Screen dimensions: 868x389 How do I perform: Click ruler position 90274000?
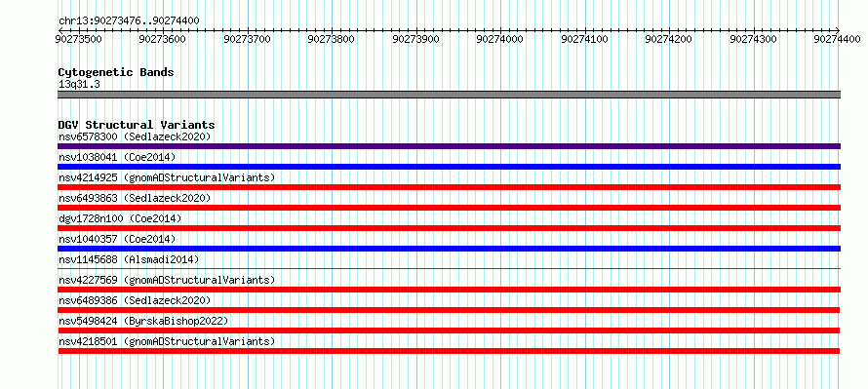pos(500,39)
